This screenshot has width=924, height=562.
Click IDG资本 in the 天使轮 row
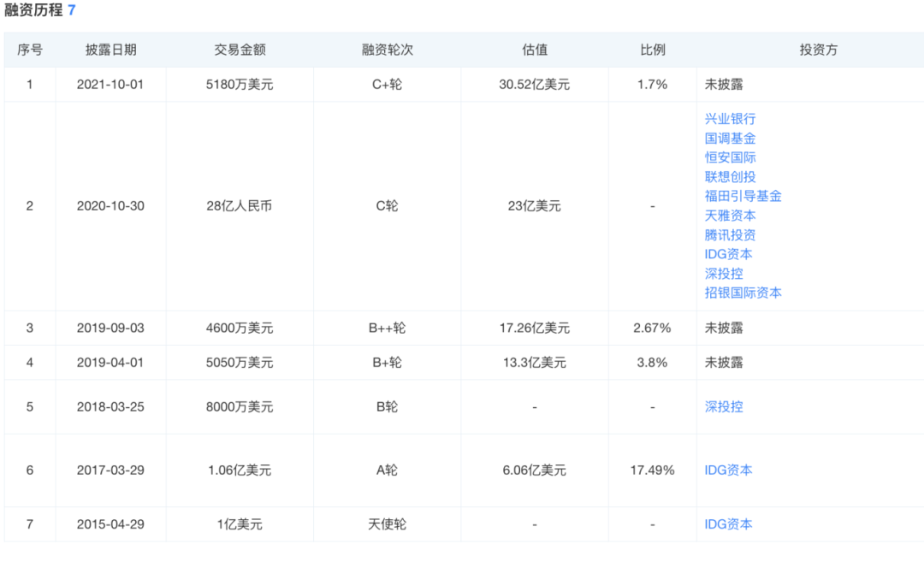728,524
